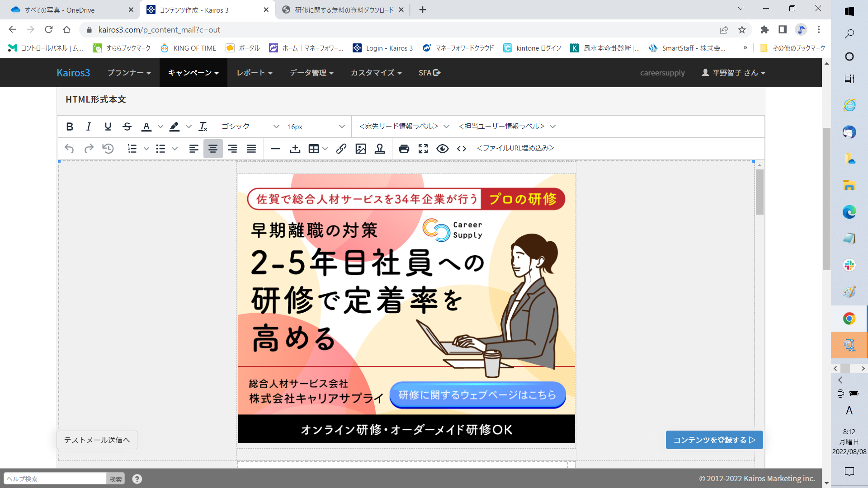Image resolution: width=868 pixels, height=488 pixels.
Task: Click the help question mark icon
Action: pyautogui.click(x=137, y=479)
